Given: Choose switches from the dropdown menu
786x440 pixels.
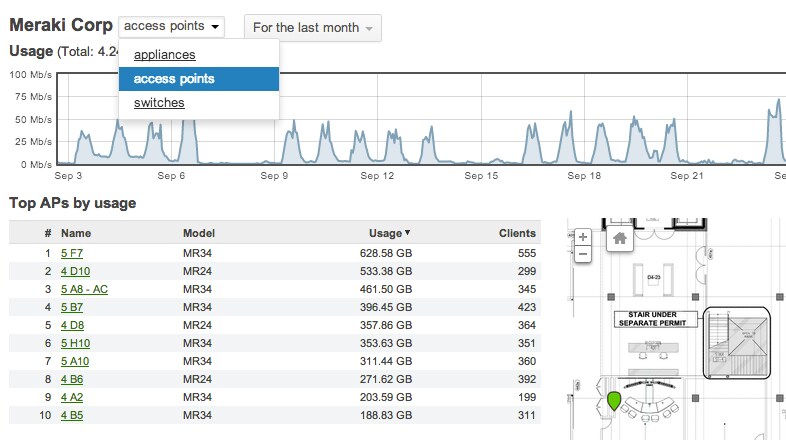Looking at the screenshot, I should (x=159, y=103).
